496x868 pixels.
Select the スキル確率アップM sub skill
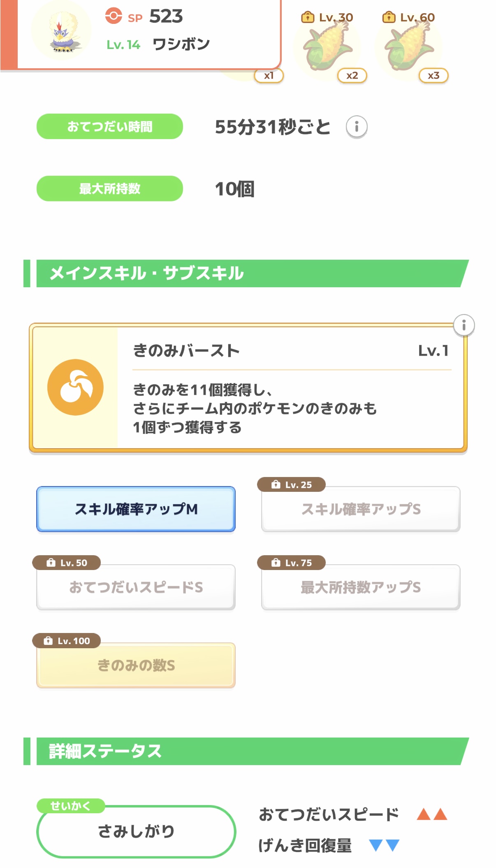136,509
